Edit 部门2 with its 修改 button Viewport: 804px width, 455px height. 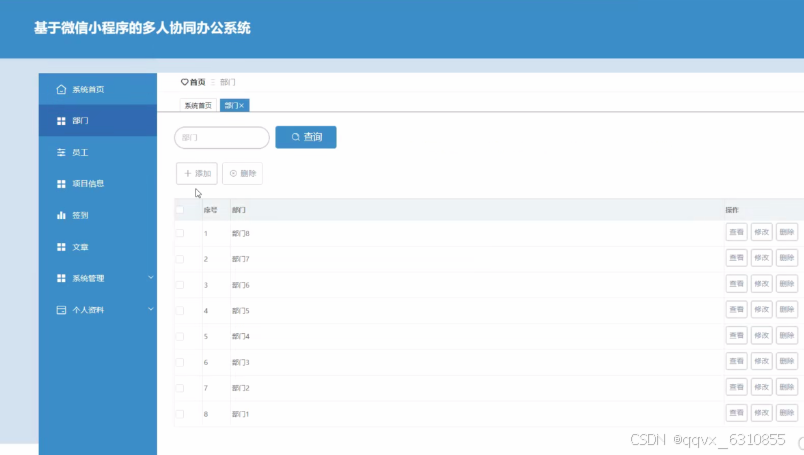click(761, 387)
